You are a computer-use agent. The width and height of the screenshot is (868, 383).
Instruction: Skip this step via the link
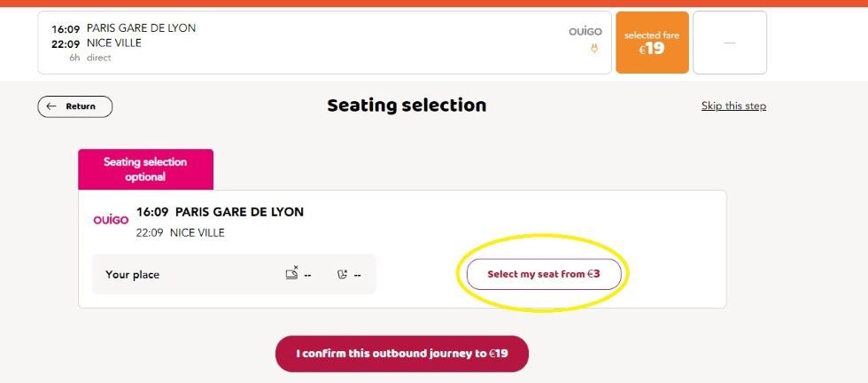733,106
